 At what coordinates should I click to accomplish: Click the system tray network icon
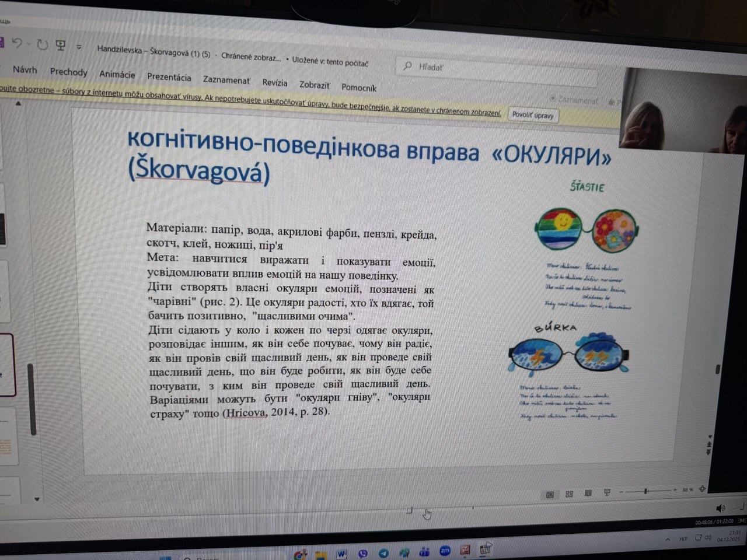coord(698,538)
